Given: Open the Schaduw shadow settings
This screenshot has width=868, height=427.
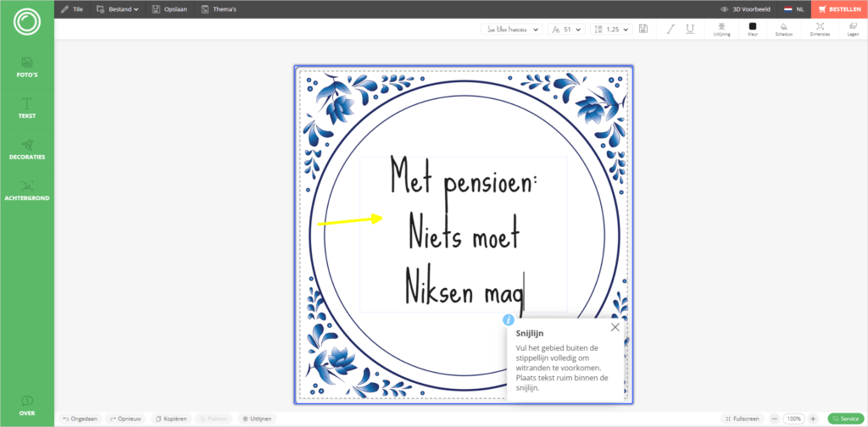Looking at the screenshot, I should [783, 29].
